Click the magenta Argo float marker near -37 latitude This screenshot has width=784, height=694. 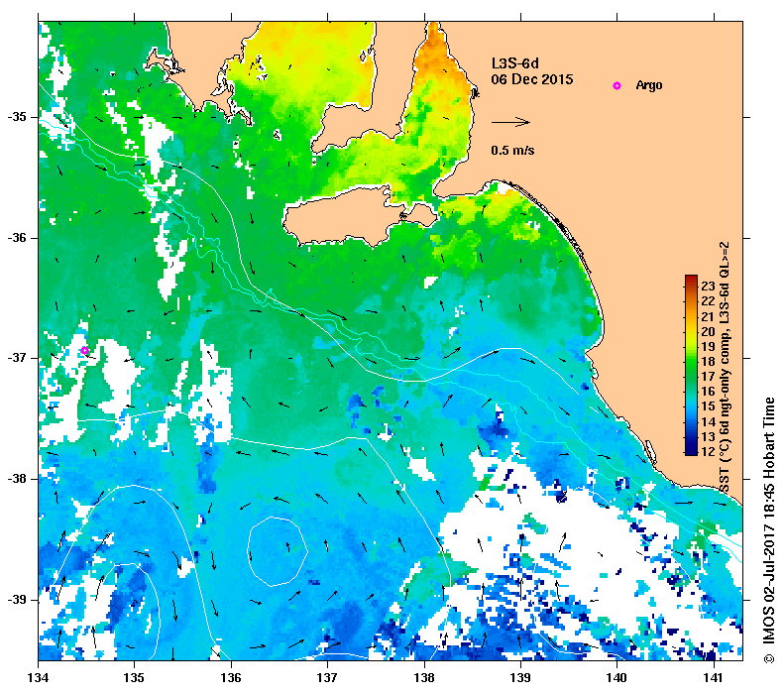tap(84, 351)
